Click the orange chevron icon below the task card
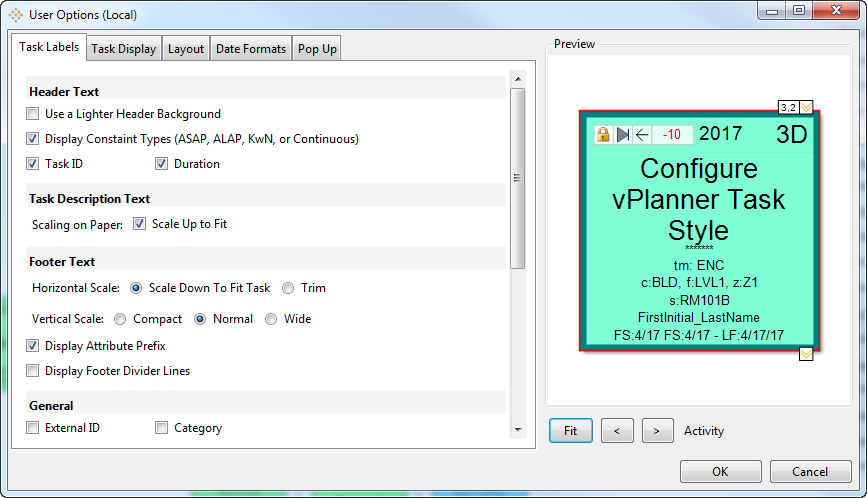The height and width of the screenshot is (498, 867). point(806,354)
